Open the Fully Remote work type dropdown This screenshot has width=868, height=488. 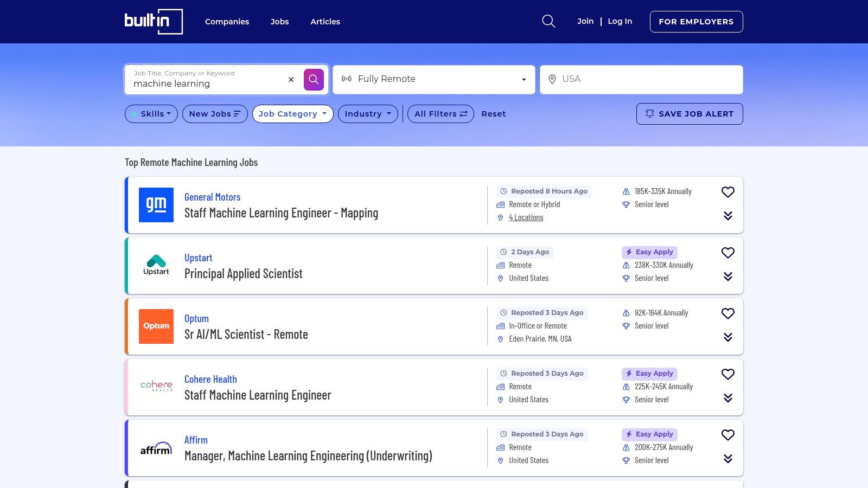434,80
